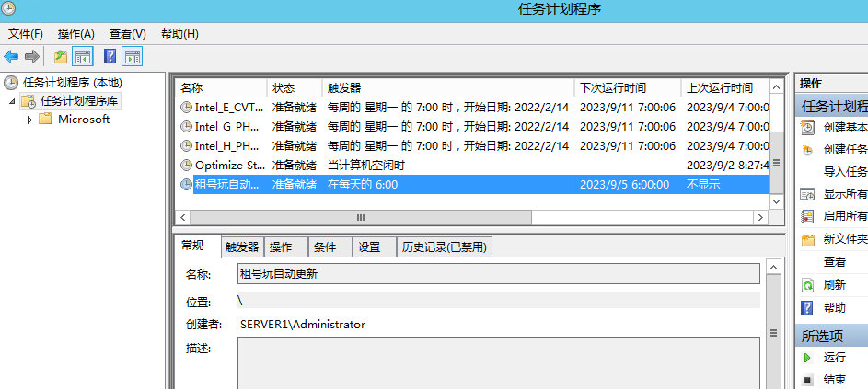
Task: Click the 在每天的 6:00 trigger cell
Action: [363, 185]
